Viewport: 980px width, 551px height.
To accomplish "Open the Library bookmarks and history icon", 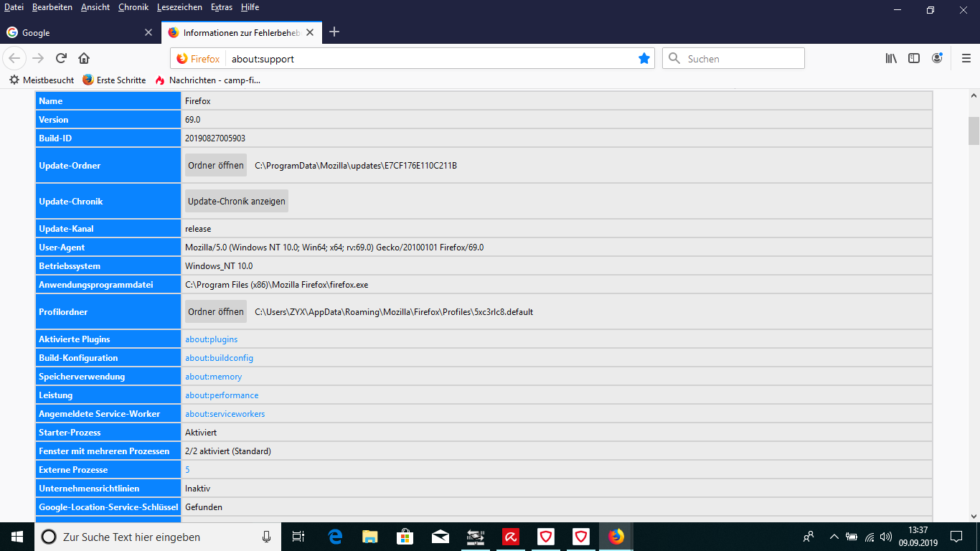I will click(x=891, y=58).
